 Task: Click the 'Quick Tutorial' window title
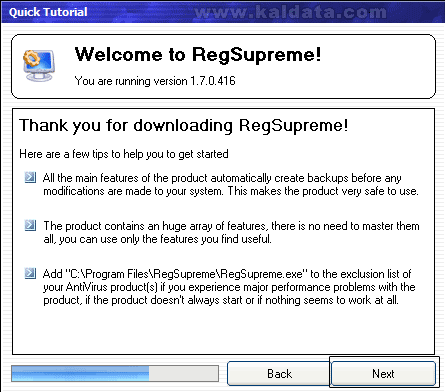(48, 12)
